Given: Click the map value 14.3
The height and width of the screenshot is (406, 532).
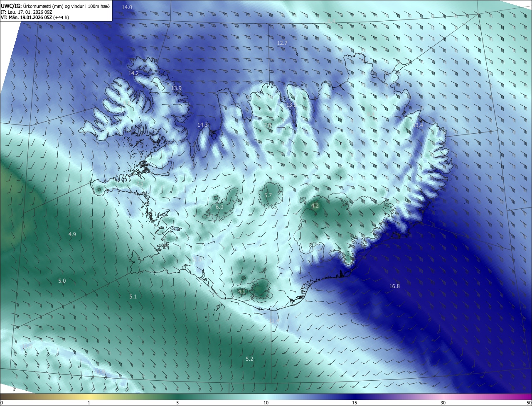Looking at the screenshot, I should point(202,125).
